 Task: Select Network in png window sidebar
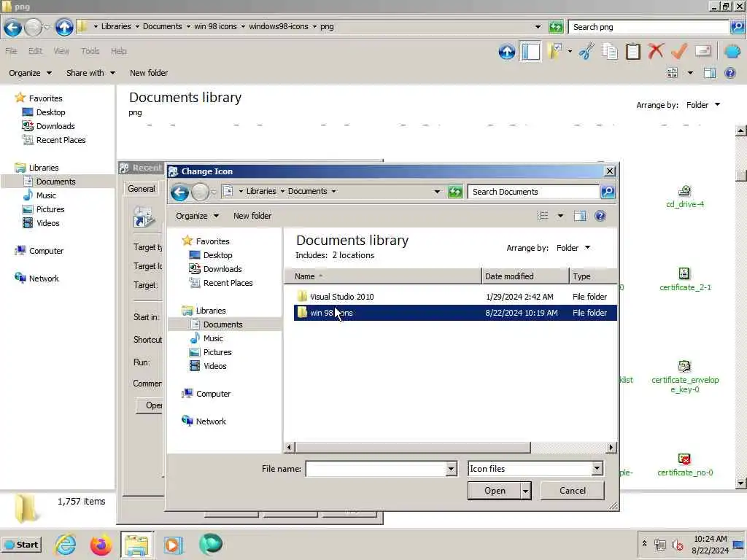(x=36, y=279)
